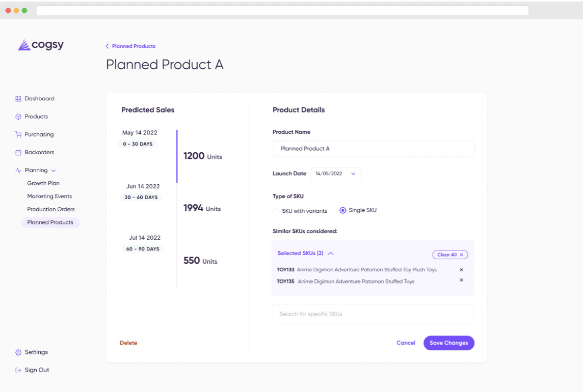The image size is (583, 392).
Task: Go back to Planned Products
Action: (x=130, y=46)
